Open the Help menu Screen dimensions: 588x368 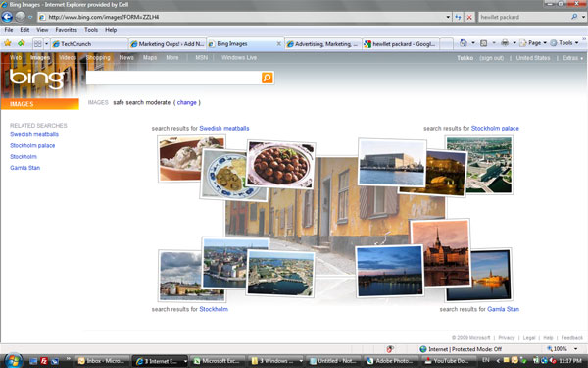pyautogui.click(x=111, y=30)
